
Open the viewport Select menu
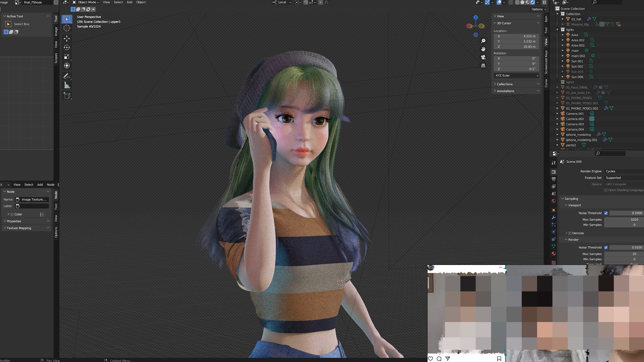(x=118, y=2)
